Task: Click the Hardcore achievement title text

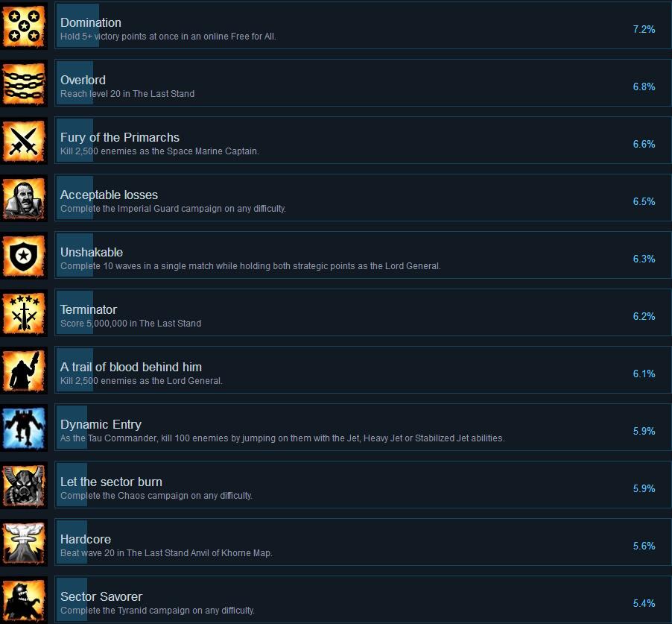Action: click(x=86, y=539)
